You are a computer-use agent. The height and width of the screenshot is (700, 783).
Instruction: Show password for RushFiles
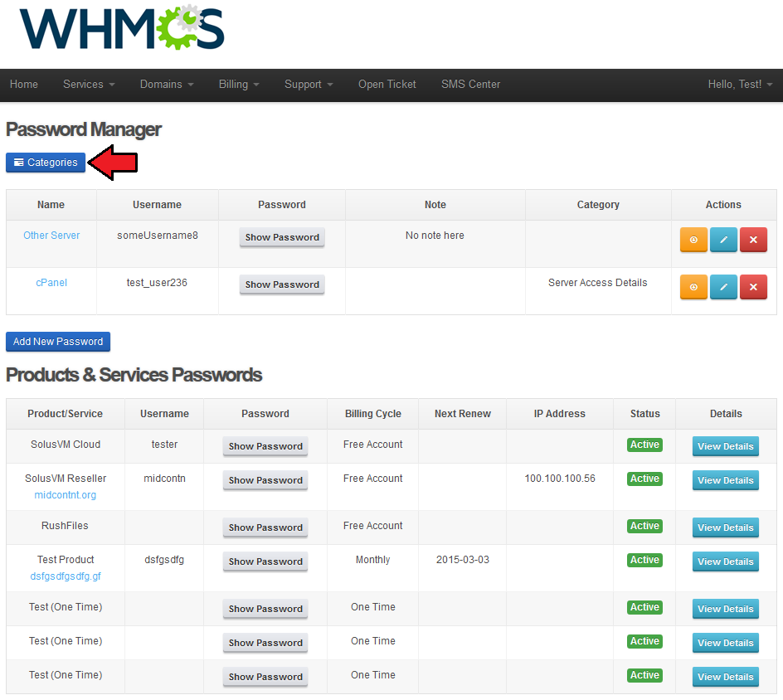pos(265,527)
